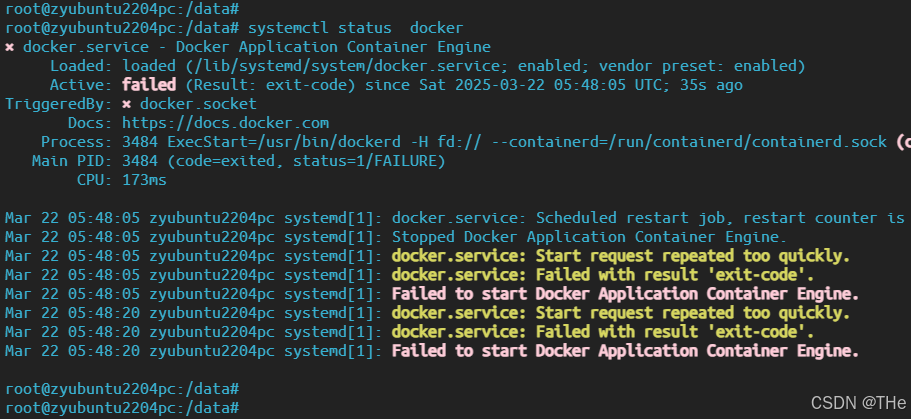Click the 'TriggeredBy:' label
Screen dimensions: 911x419
pos(59,104)
